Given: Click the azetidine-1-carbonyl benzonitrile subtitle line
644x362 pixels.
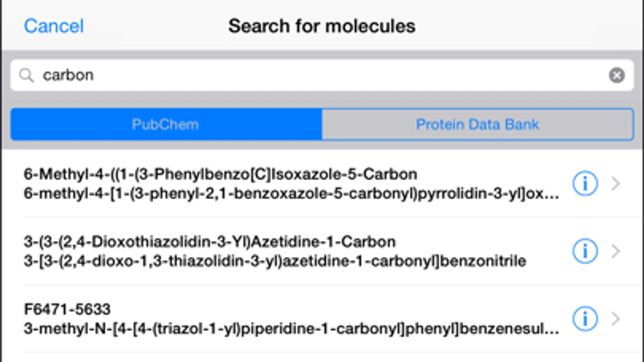Looking at the screenshot, I should pos(275,261).
